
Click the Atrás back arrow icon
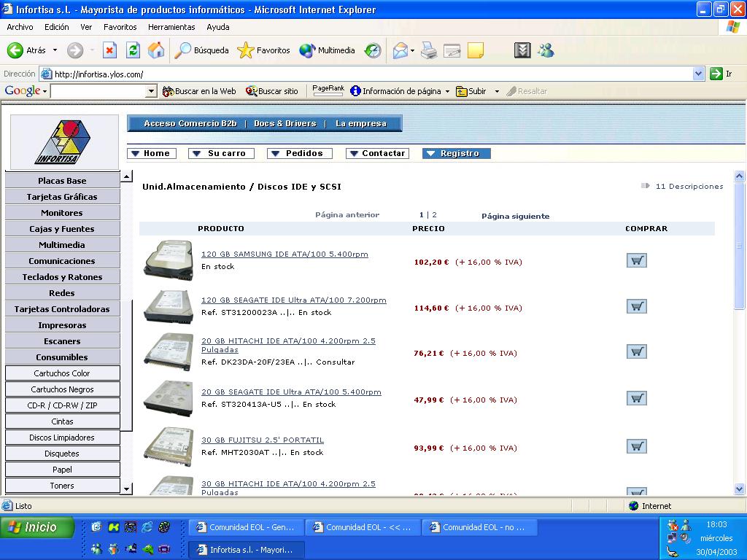coord(15,50)
